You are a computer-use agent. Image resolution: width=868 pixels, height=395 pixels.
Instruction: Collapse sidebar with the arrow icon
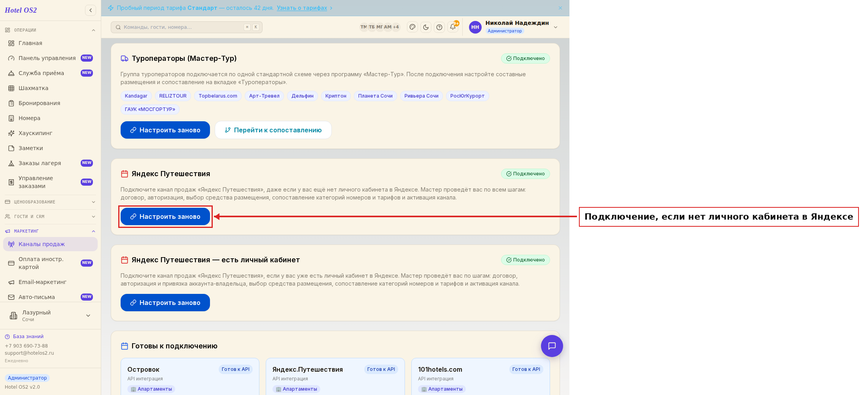click(x=91, y=10)
